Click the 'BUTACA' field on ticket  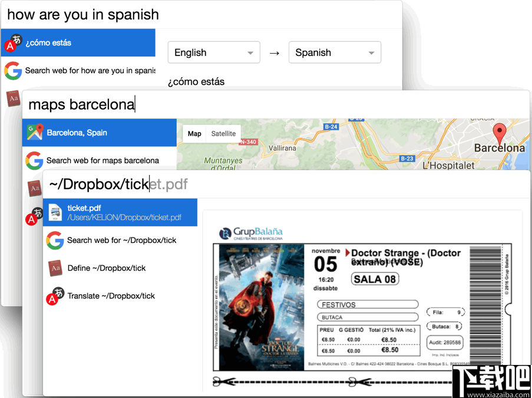click(x=368, y=317)
